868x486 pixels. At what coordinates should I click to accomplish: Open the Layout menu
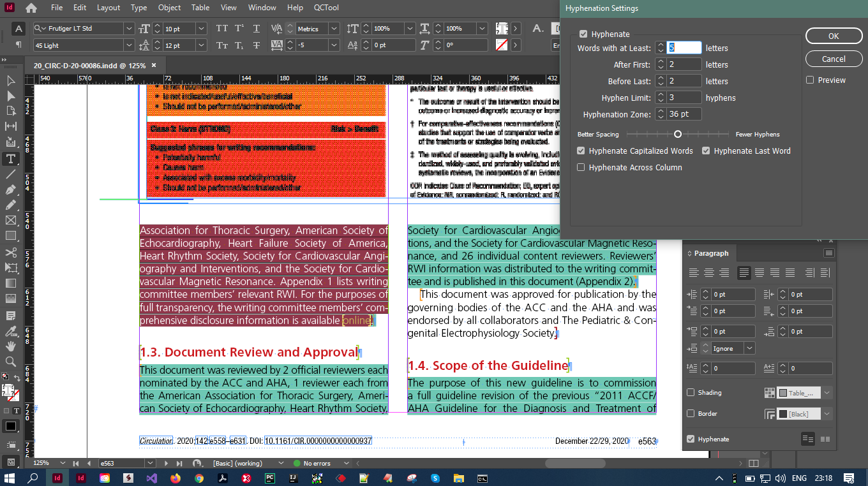tap(108, 8)
